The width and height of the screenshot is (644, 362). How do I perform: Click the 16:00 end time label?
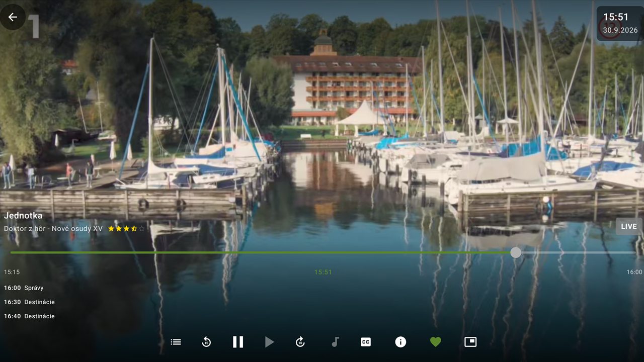[634, 272]
